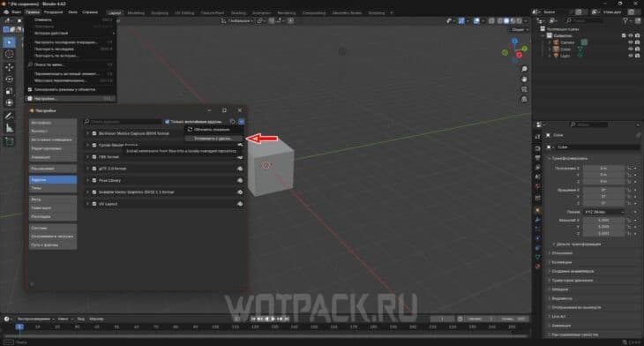The height and width of the screenshot is (346, 644).
Task: Choose Install from Disk menu option
Action: pos(213,139)
